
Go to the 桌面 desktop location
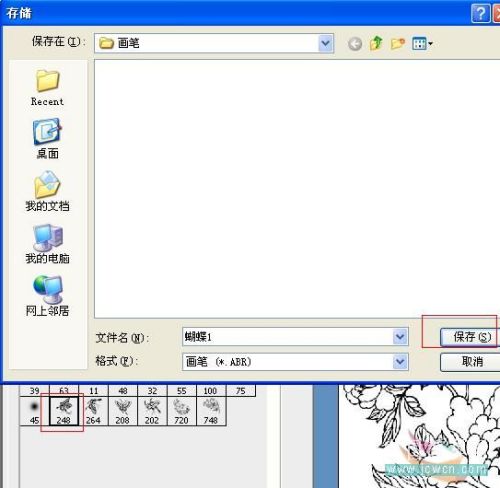(x=47, y=139)
